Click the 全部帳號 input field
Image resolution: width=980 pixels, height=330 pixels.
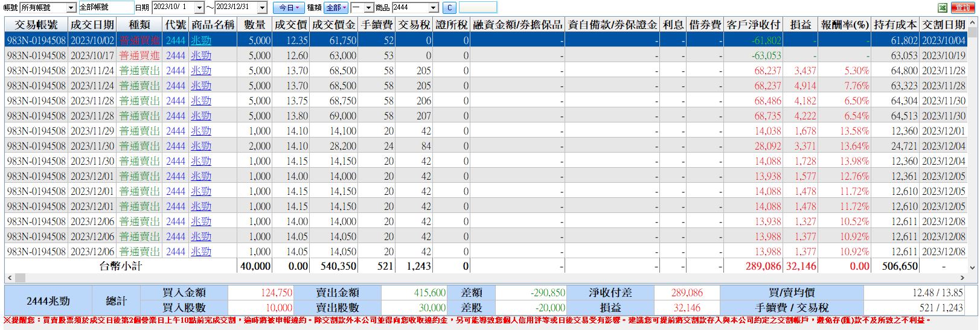[x=106, y=8]
